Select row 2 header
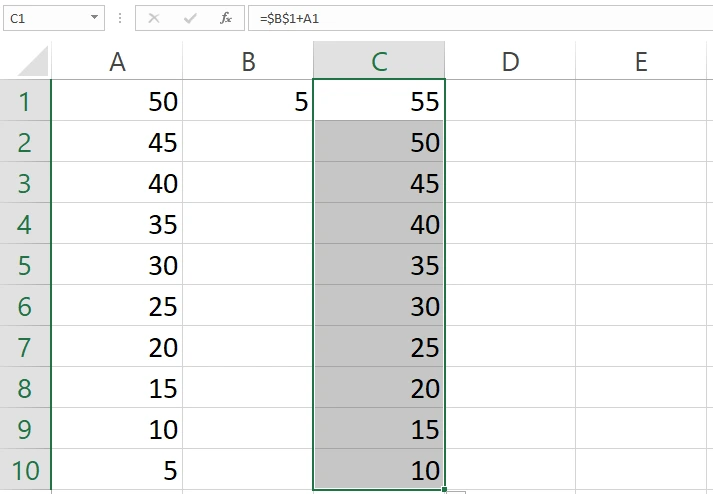This screenshot has width=713, height=494. click(25, 141)
